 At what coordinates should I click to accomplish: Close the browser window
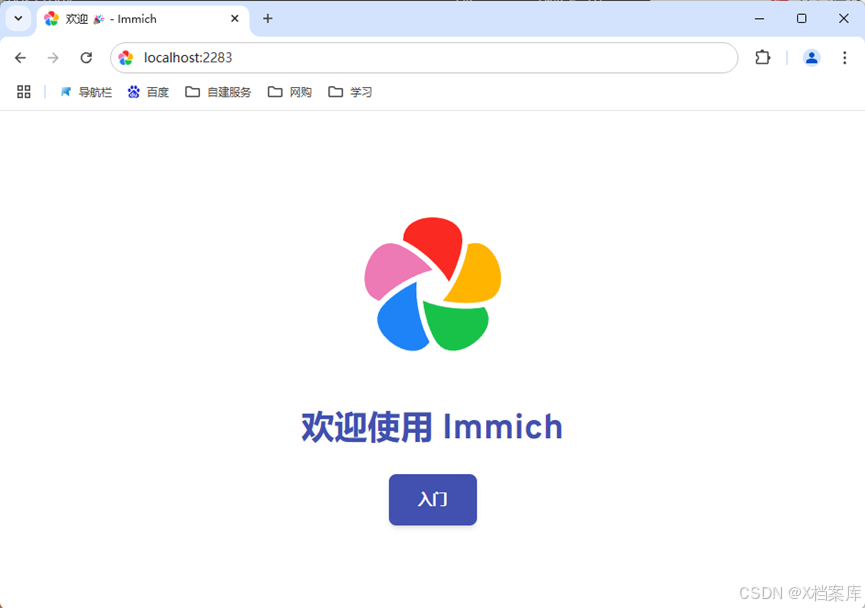click(x=843, y=19)
